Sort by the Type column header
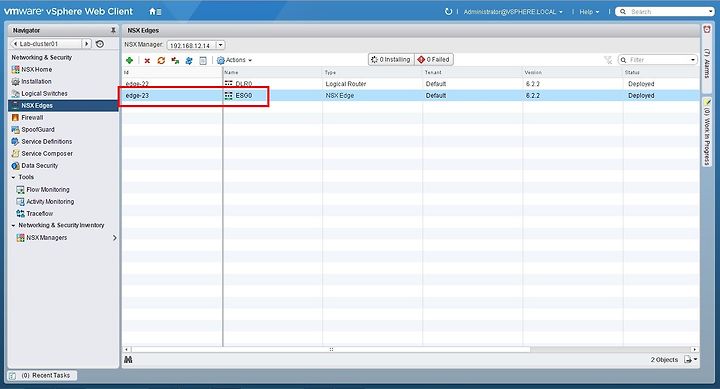Screen dimensions: 720x389 click(372, 73)
